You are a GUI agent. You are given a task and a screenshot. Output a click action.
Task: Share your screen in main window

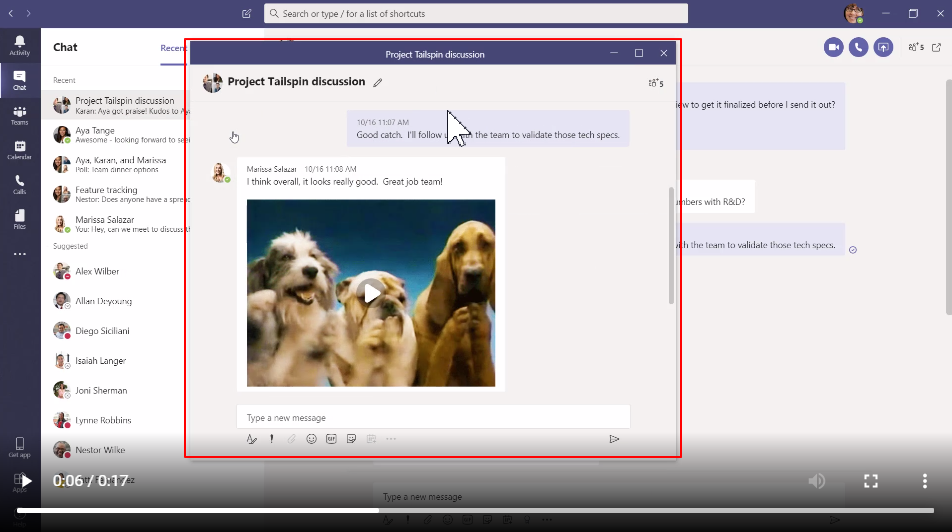click(x=883, y=47)
